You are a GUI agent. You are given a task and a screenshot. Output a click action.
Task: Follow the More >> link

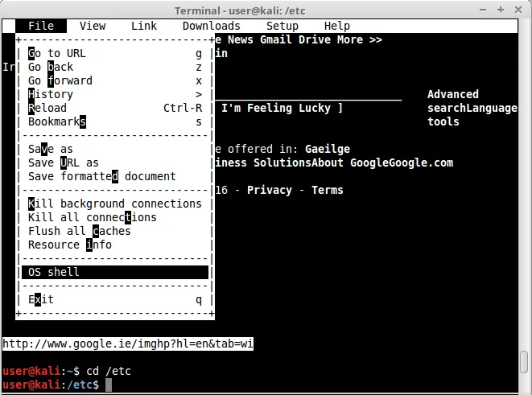click(x=360, y=40)
